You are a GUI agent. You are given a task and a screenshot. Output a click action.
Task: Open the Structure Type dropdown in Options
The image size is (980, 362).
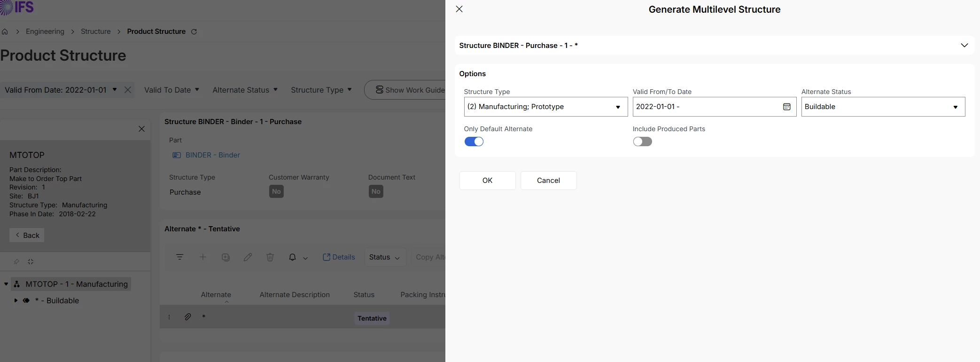pos(545,107)
